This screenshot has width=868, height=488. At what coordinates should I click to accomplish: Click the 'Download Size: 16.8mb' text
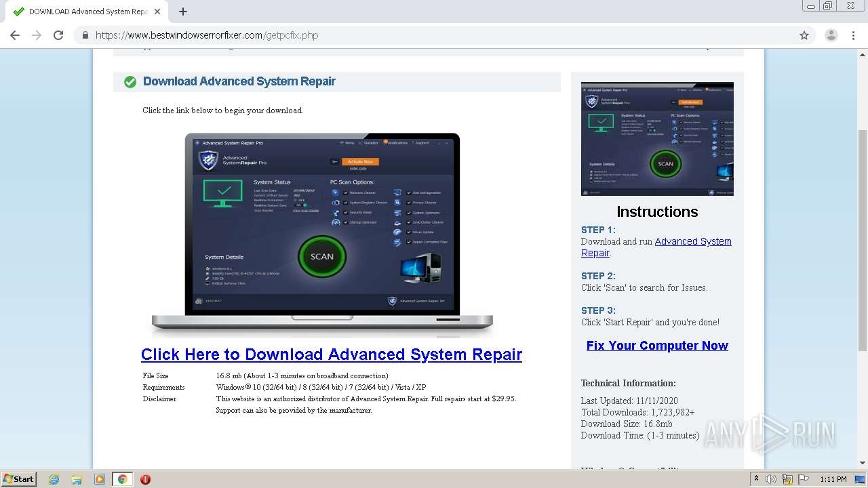pos(627,424)
